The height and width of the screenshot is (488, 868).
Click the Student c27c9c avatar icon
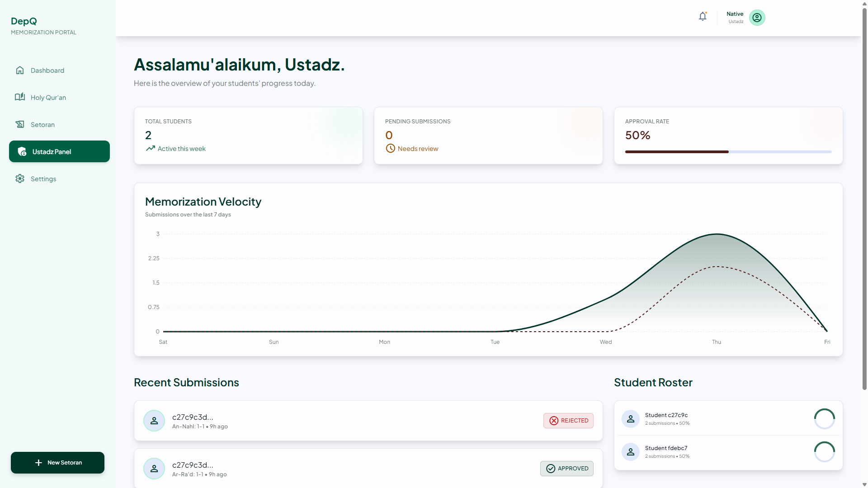(x=631, y=419)
